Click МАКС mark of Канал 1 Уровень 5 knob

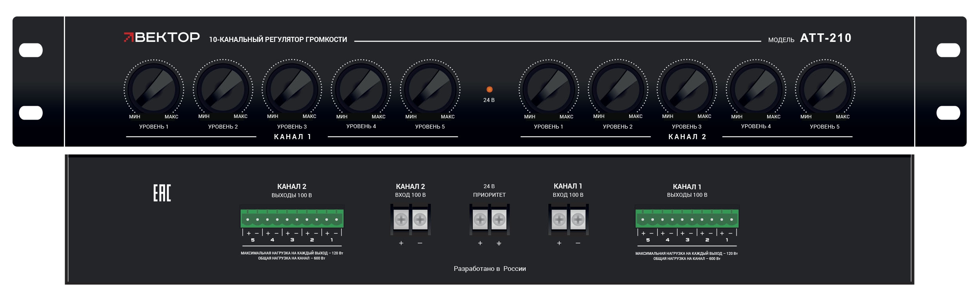pos(448,116)
